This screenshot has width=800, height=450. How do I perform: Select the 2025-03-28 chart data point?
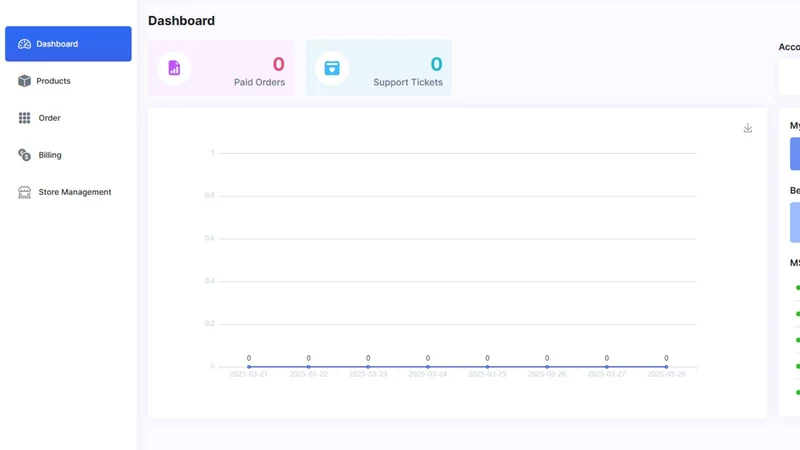point(666,366)
